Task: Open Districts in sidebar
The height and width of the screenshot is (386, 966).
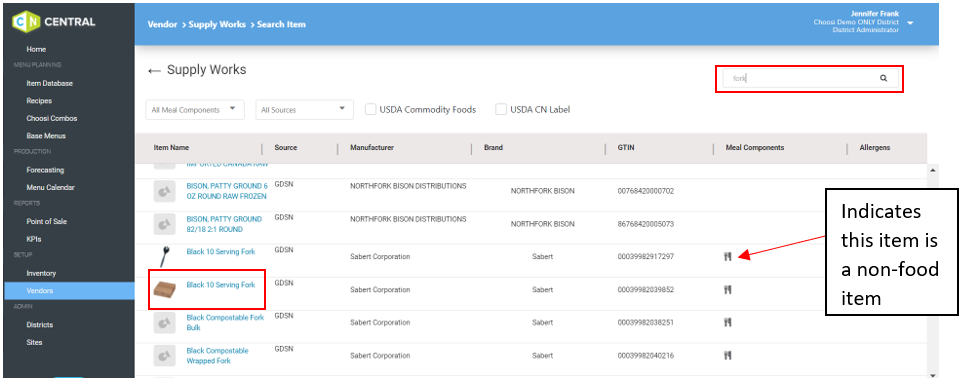Action: coord(39,324)
